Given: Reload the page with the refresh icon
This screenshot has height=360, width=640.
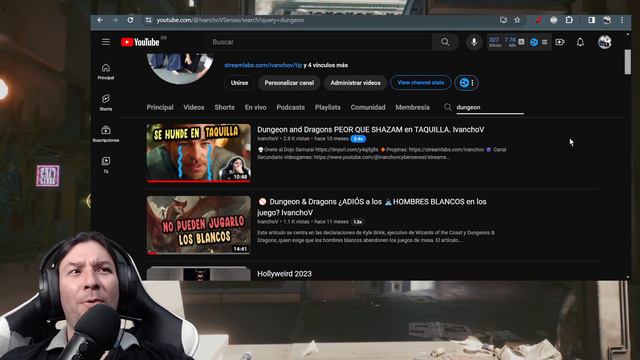Looking at the screenshot, I should pos(130,20).
